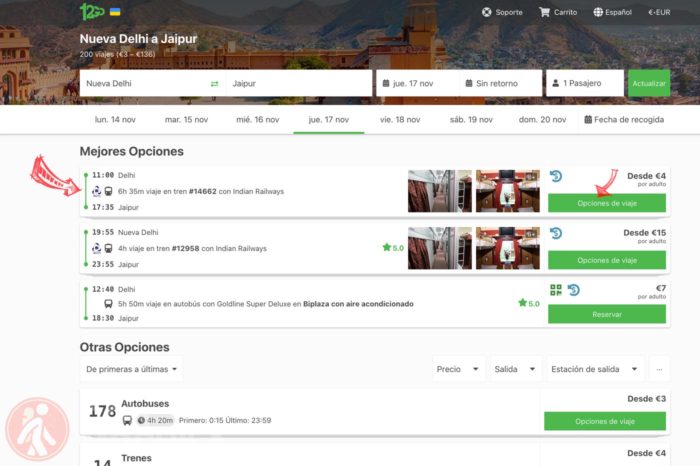
Task: Click the more filters ellipsis button
Action: [x=659, y=369]
